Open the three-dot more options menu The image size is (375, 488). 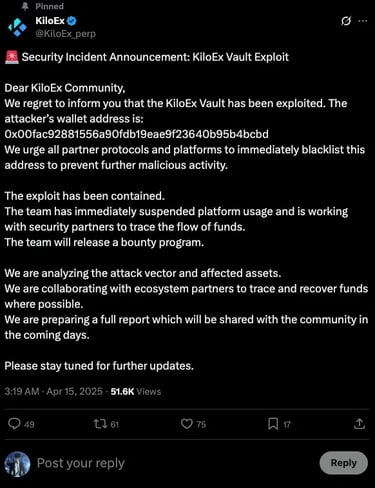363,21
